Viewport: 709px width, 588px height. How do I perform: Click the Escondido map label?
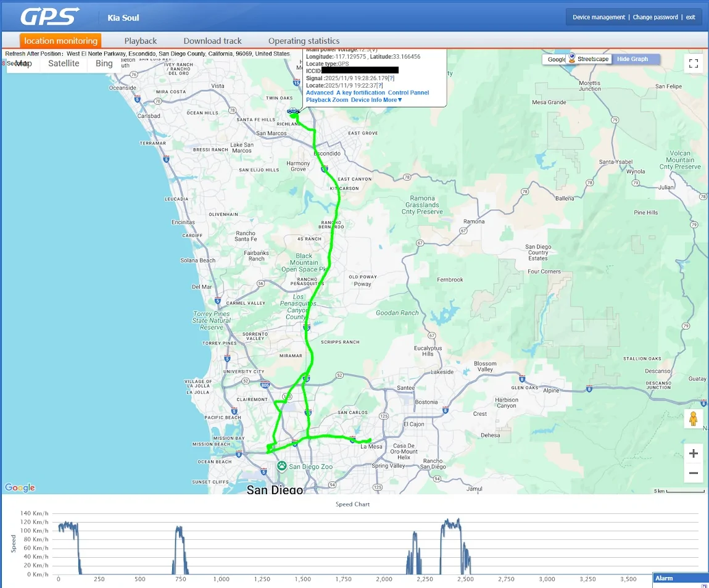pos(328,154)
